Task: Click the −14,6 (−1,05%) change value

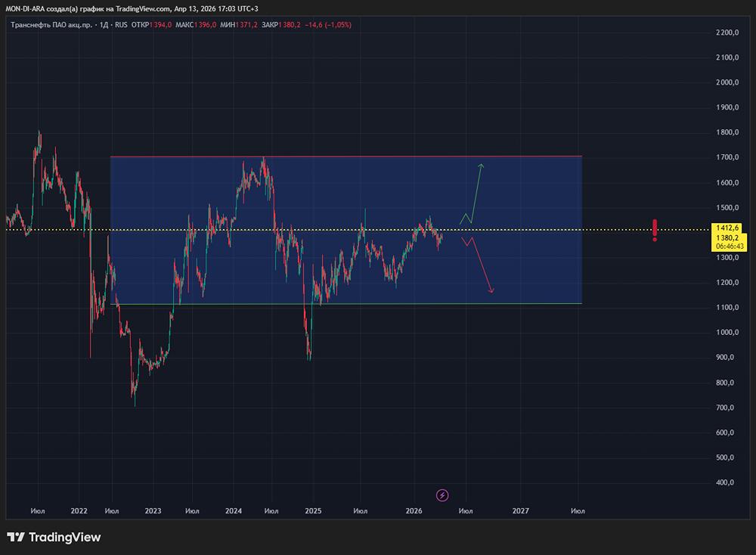Action: coord(328,25)
